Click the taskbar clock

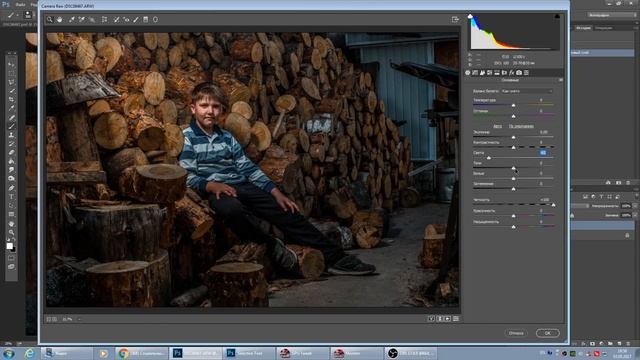pyautogui.click(x=622, y=353)
